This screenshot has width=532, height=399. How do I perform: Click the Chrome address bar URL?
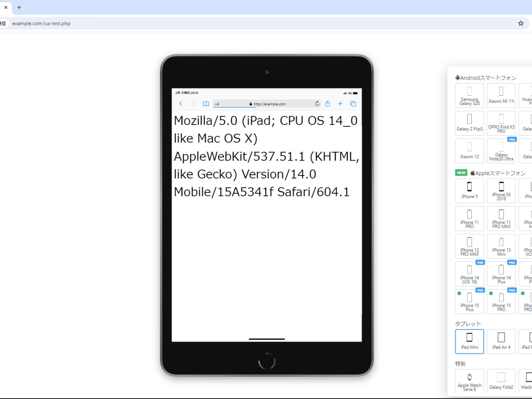point(41,23)
